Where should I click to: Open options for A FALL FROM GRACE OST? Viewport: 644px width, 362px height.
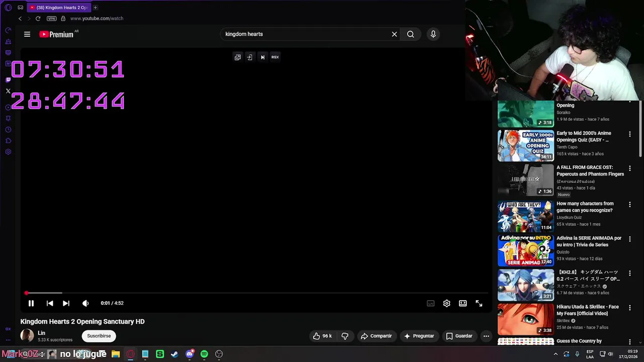tap(630, 168)
